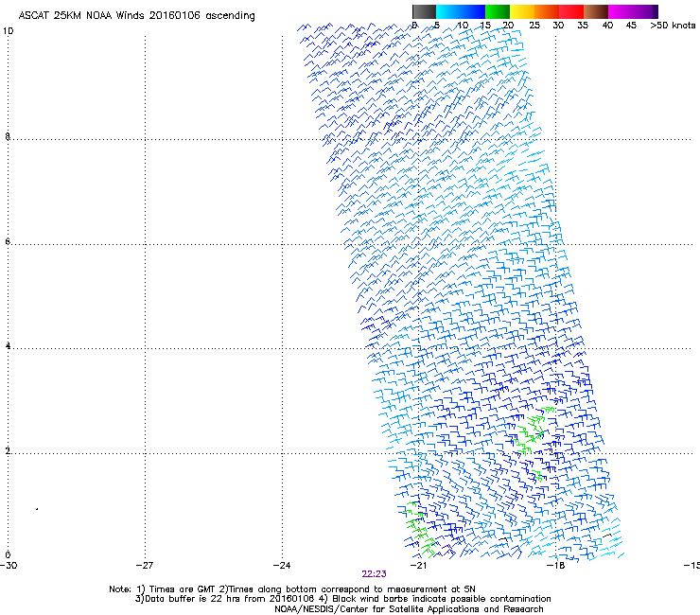Click the latitude axis label '6'
The height and width of the screenshot is (615, 700).
pyautogui.click(x=8, y=241)
